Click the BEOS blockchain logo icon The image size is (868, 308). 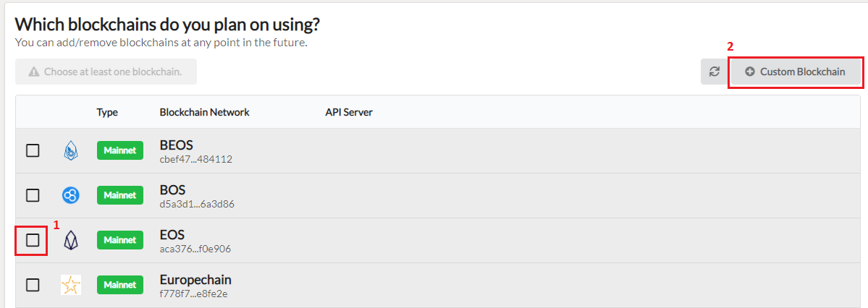click(71, 150)
